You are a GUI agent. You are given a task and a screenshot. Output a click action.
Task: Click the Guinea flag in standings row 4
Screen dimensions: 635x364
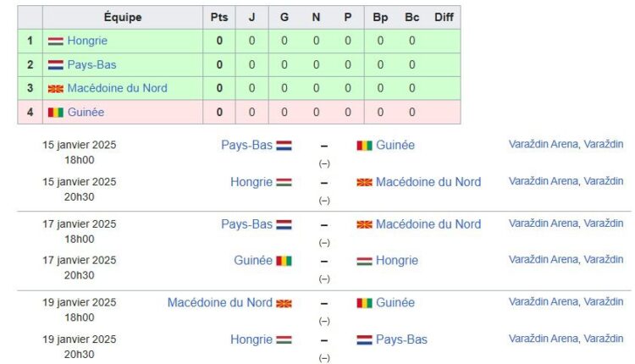(56, 112)
